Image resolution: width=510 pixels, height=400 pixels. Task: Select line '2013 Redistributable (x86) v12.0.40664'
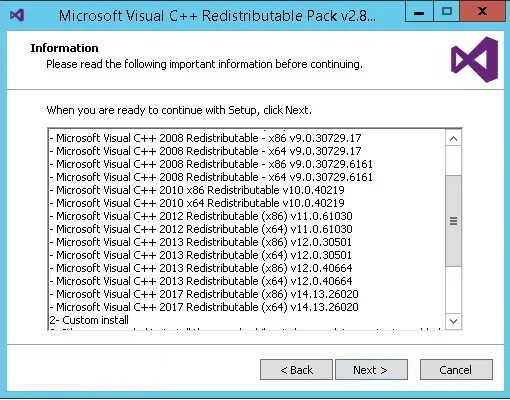click(x=201, y=268)
